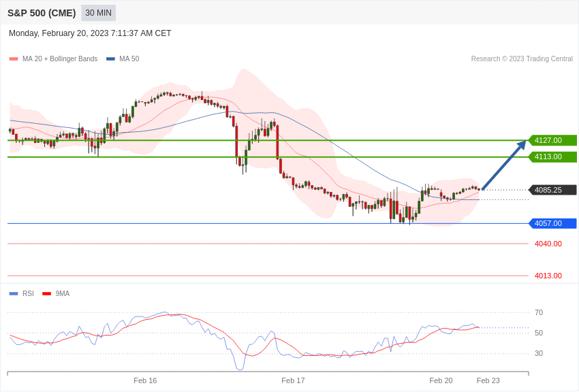Click the 4040.00 support level label
The width and height of the screenshot is (579, 392).
[x=548, y=244]
